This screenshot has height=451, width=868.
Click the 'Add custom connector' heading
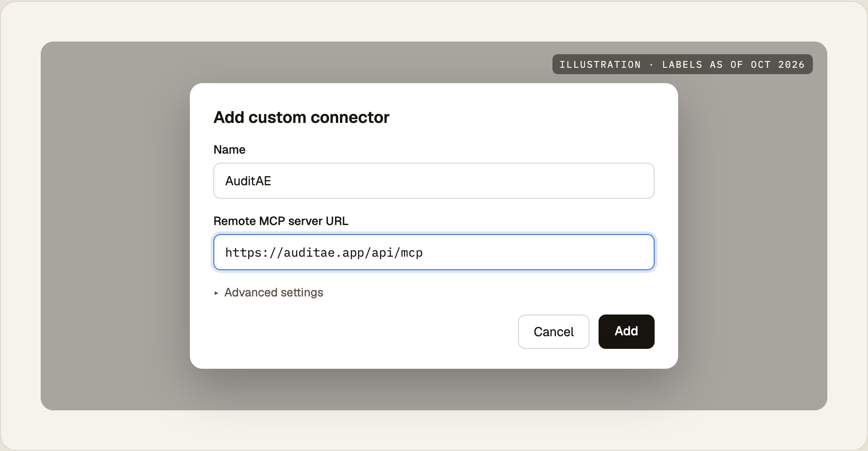pyautogui.click(x=301, y=117)
